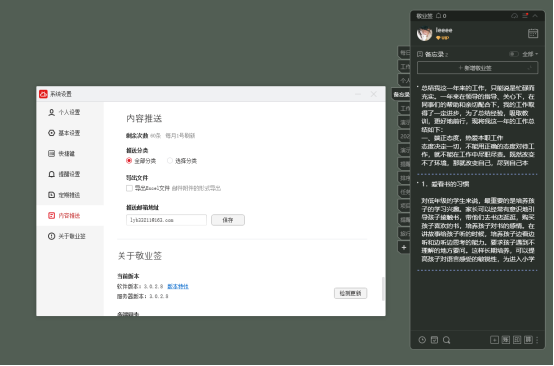
Task: Open the menu icon with red dot
Action: (525, 16)
